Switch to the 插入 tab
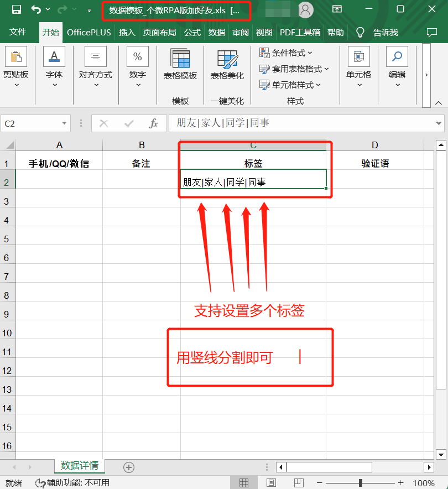Image resolution: width=448 pixels, height=489 pixels. tap(127, 33)
